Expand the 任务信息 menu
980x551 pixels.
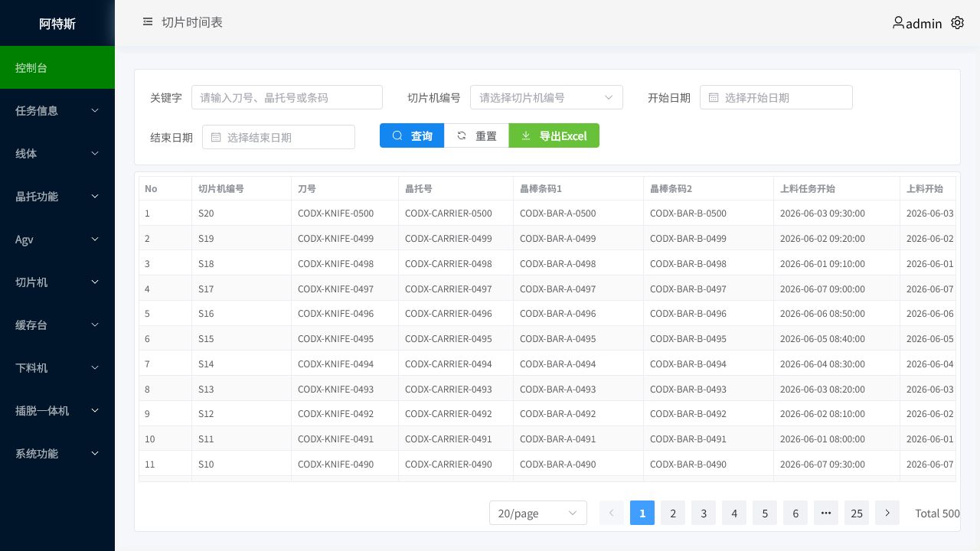pos(57,110)
